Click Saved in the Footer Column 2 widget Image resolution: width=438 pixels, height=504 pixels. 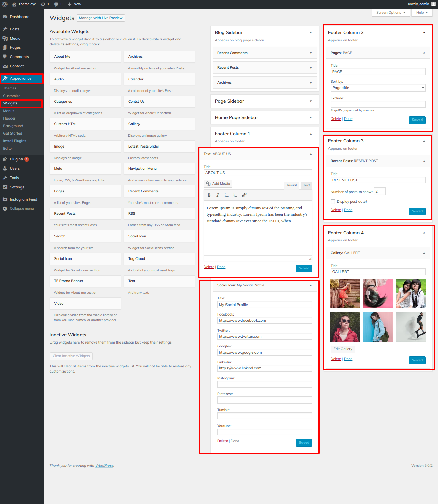pos(417,120)
